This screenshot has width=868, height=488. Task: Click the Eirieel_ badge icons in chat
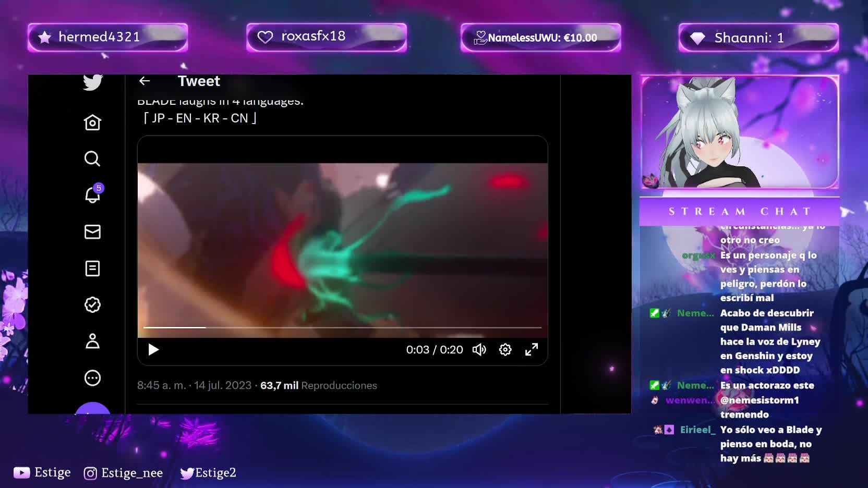664,430
